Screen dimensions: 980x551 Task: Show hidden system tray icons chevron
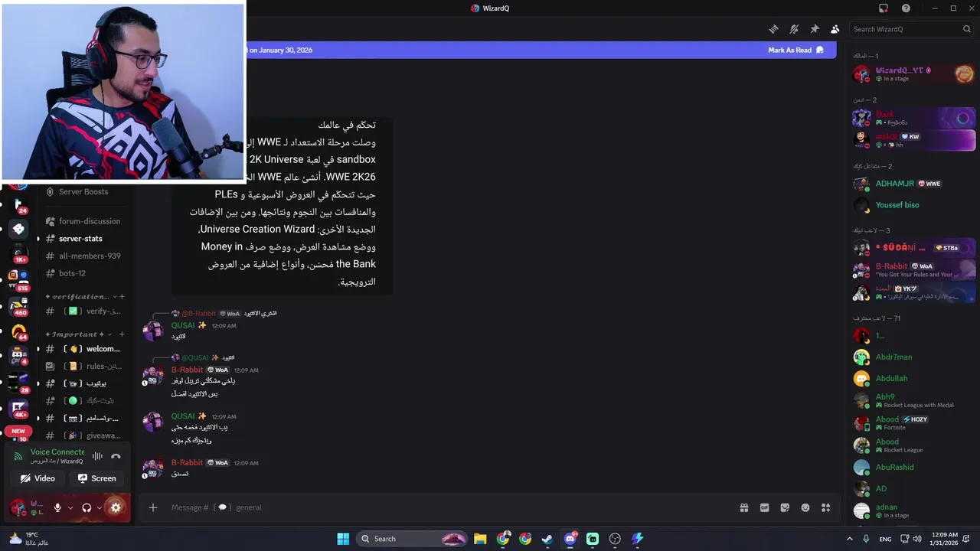pos(849,539)
